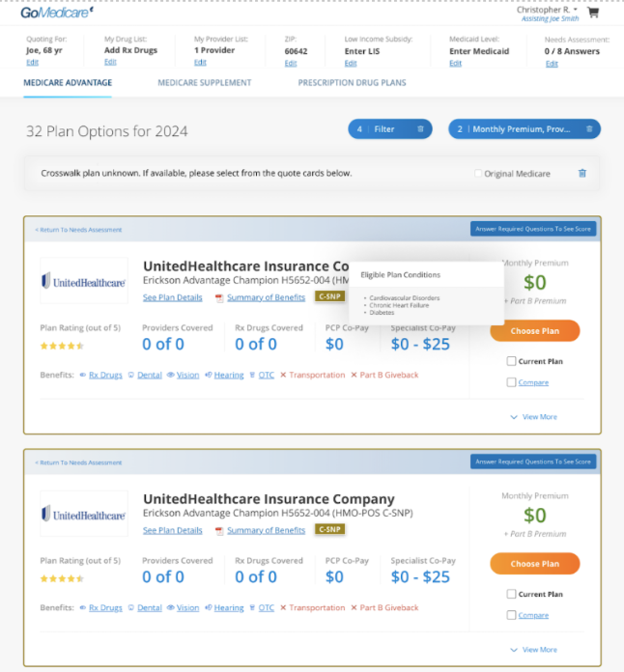This screenshot has height=672, width=624.
Task: Delete the crosswalk plan with trash icon
Action: point(581,173)
